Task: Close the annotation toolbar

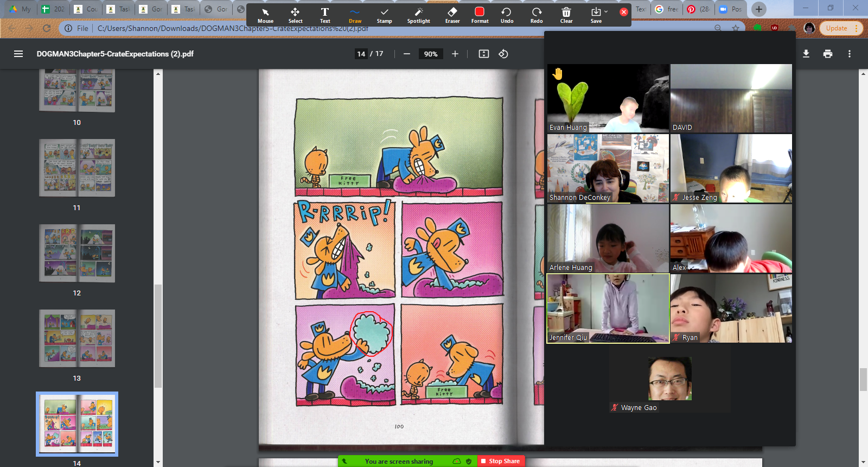Action: (x=624, y=11)
